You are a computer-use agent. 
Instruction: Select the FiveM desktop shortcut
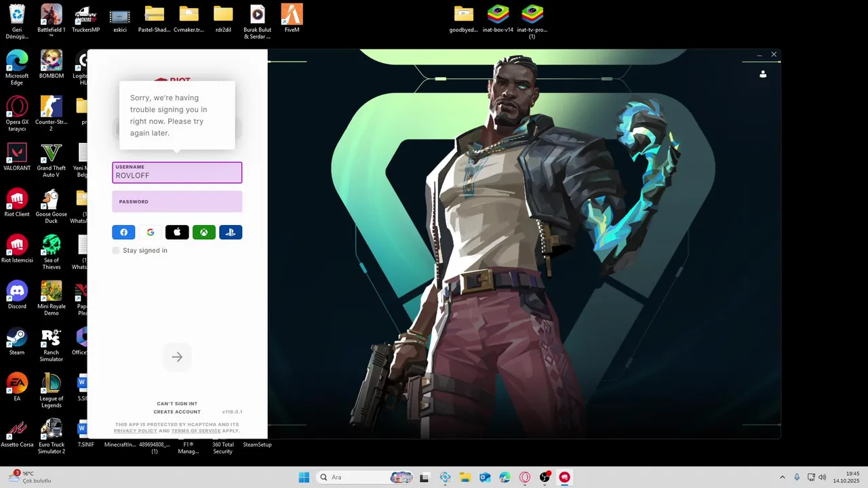(292, 19)
